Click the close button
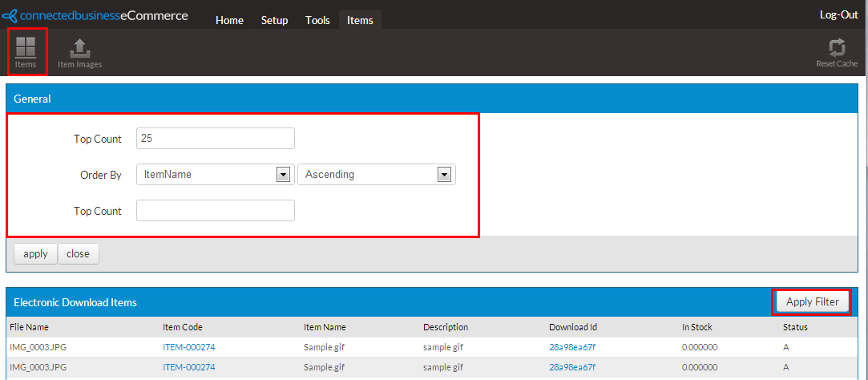This screenshot has height=380, width=868. point(78,254)
